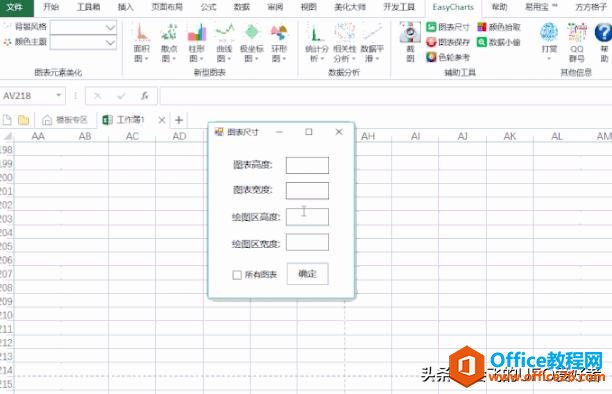Close the 图表尺寸 dialog window
The height and width of the screenshot is (394, 612).
pyautogui.click(x=339, y=132)
